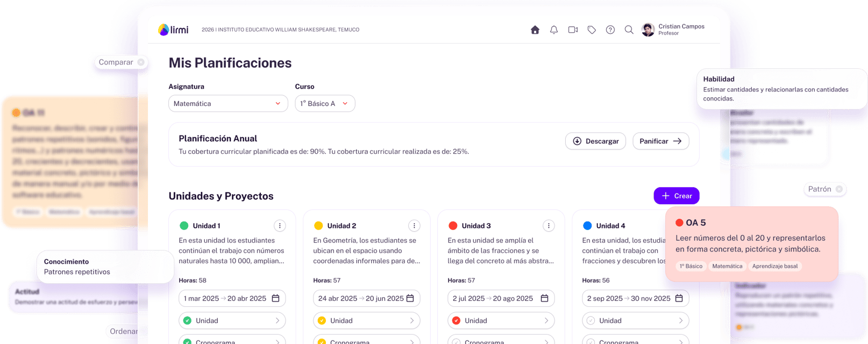The height and width of the screenshot is (344, 868).
Task: Click the tag icon in header
Action: point(592,30)
